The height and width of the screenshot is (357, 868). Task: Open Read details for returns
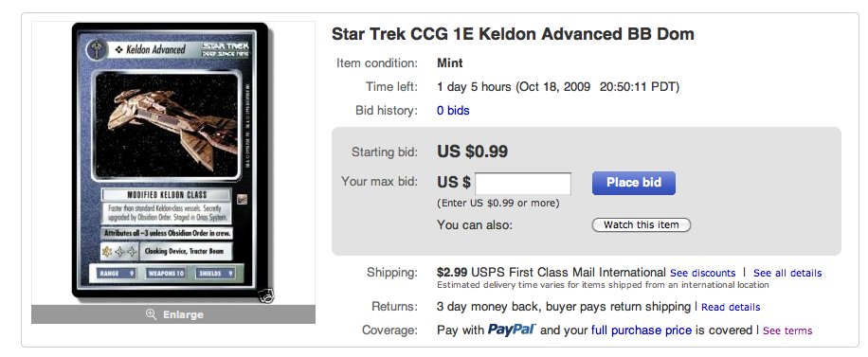(731, 307)
